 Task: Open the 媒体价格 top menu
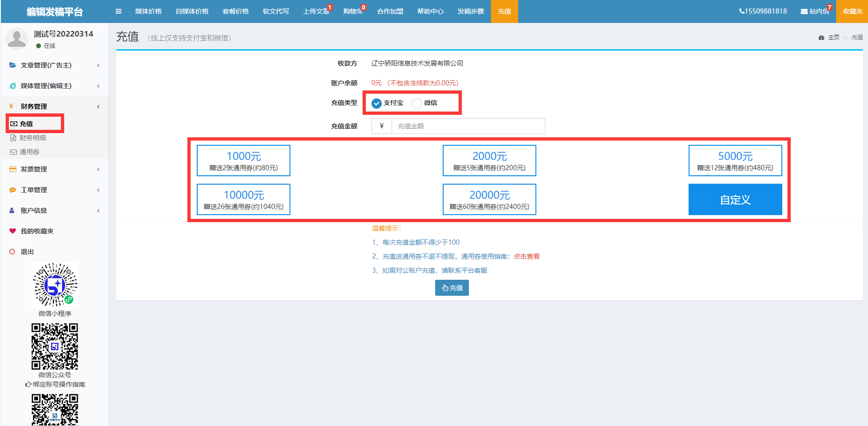point(148,11)
